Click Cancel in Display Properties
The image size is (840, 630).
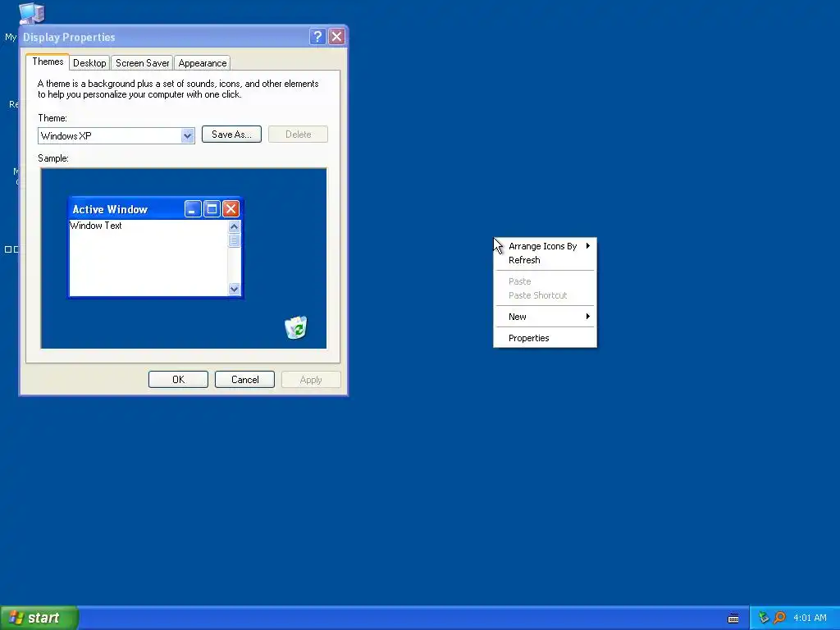point(244,379)
